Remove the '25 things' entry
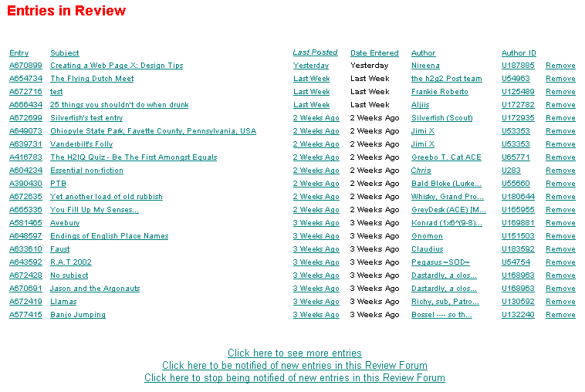 [560, 105]
